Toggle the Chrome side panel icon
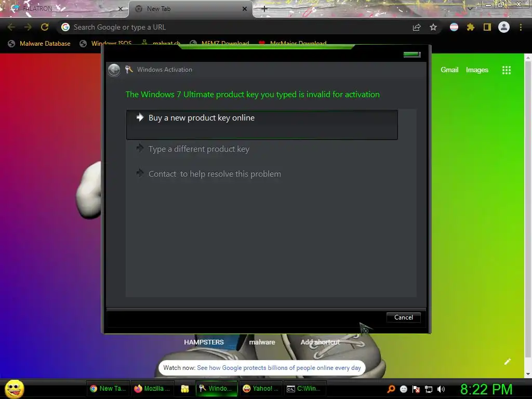 pyautogui.click(x=487, y=27)
